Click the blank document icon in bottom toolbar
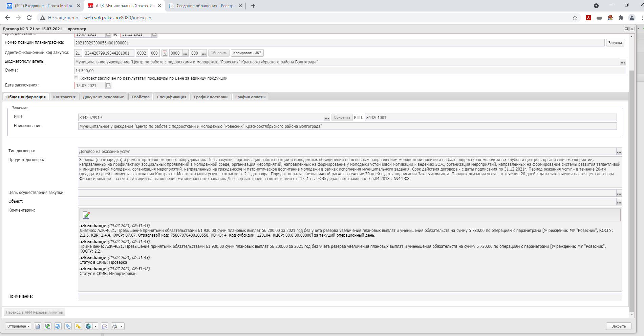This screenshot has height=336, width=644. (38, 326)
